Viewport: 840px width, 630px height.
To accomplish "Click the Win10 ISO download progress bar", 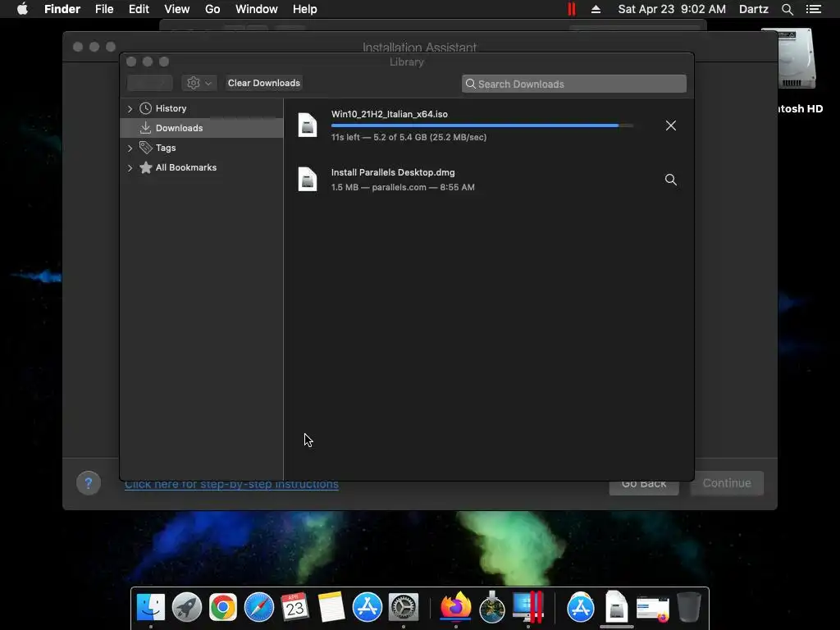I will 482,126.
